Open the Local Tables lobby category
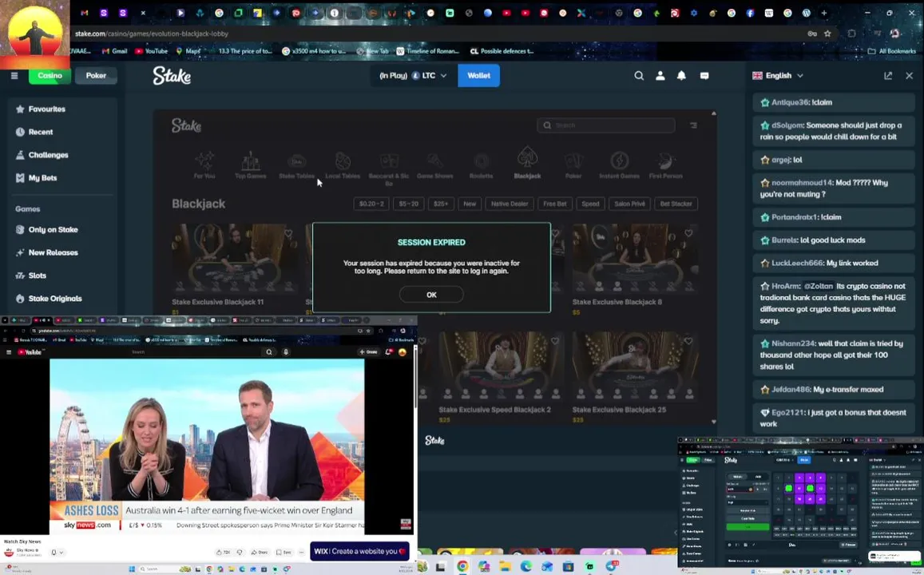The width and height of the screenshot is (924, 575). coord(343,165)
